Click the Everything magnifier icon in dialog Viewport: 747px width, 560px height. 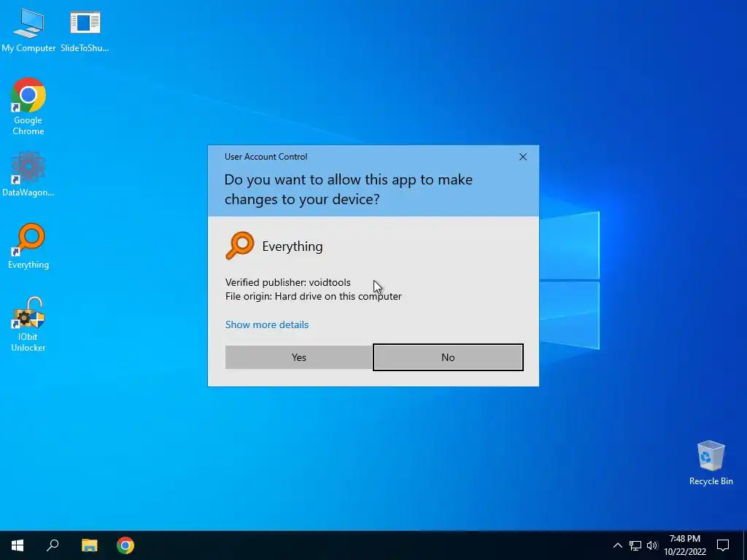[x=239, y=246]
